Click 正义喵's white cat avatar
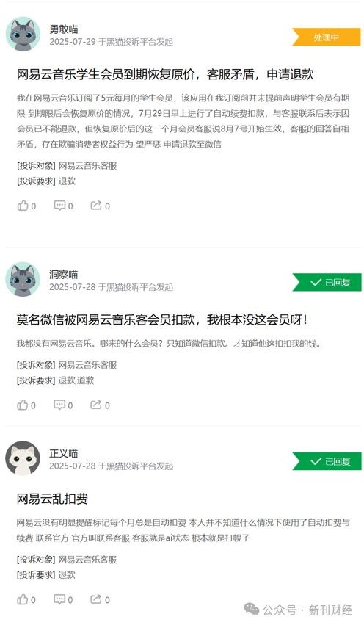Image resolution: width=364 pixels, height=625 pixels. pos(23,458)
